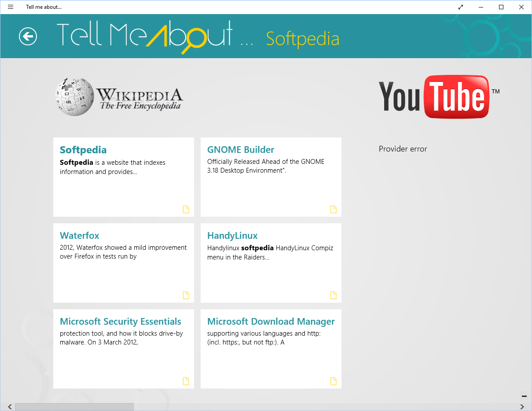Toggle full-screen with the diagonal arrows icon
This screenshot has height=411, width=532.
(461, 7)
